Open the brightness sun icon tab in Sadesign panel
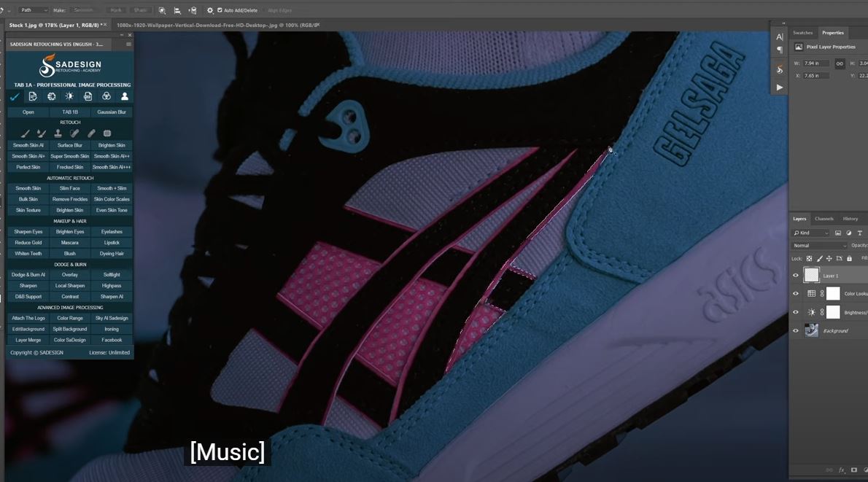The image size is (868, 482). pos(69,97)
